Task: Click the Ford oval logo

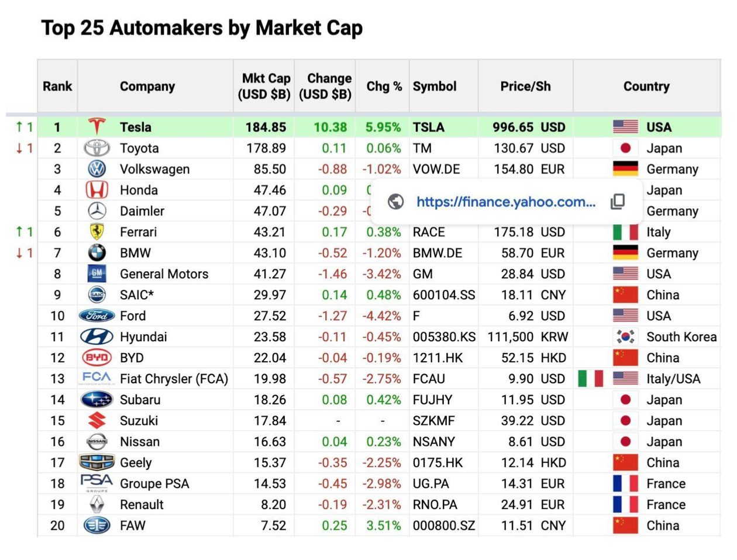Action: click(97, 316)
